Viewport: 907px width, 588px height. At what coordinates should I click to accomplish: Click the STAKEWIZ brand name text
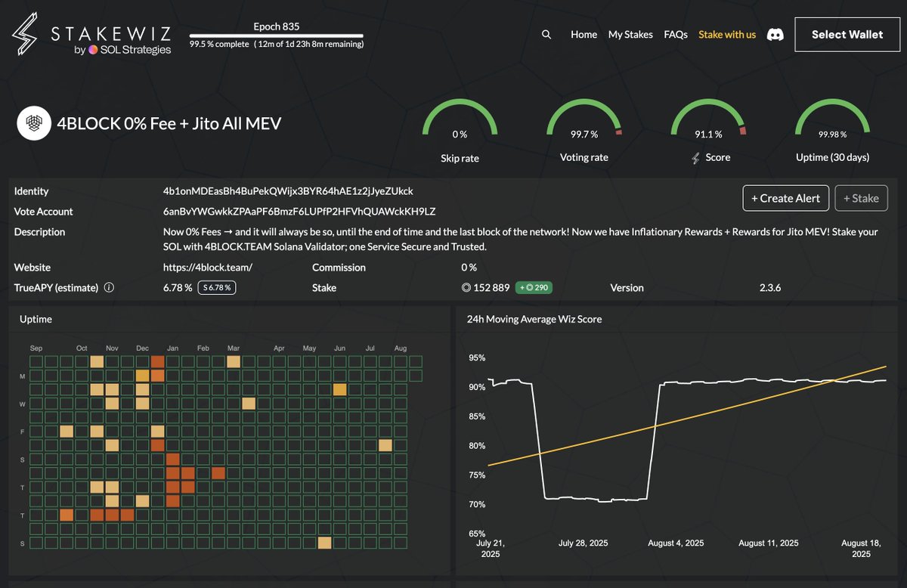point(111,34)
